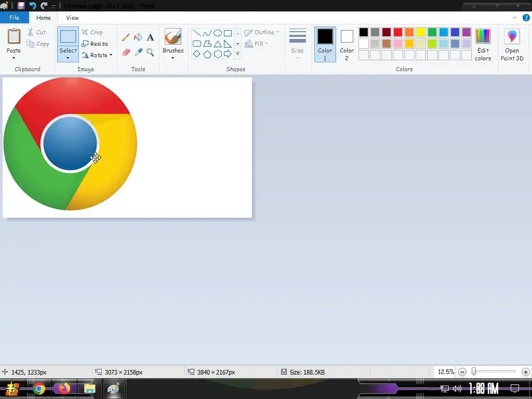Open Chrome from the taskbar
532x399 pixels.
click(x=38, y=389)
